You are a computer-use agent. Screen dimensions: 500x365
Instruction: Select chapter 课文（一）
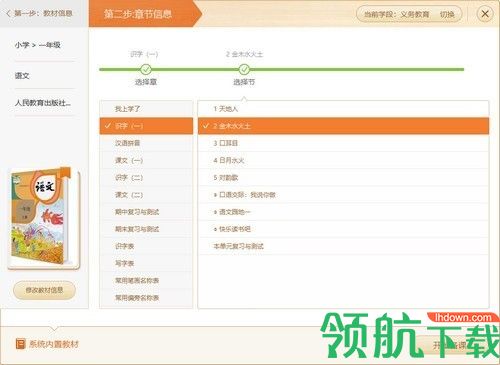pos(146,160)
